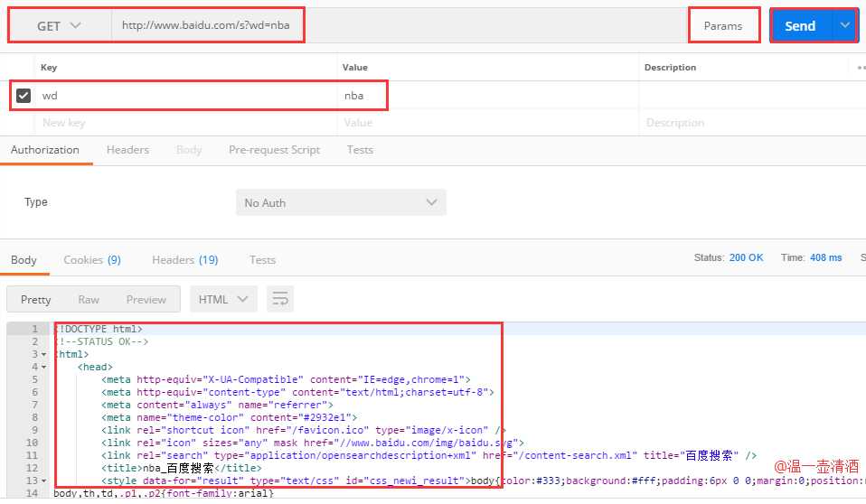Click the !DOCTYPE html code line
This screenshot has height=504, width=866.
tap(98, 329)
